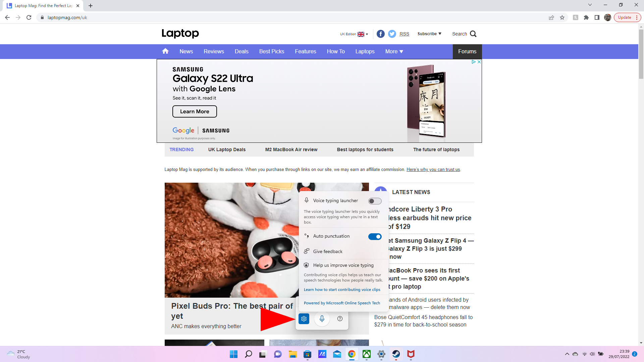Click the RSS icon in the header
Screen dimensions: 644x362
[404, 34]
